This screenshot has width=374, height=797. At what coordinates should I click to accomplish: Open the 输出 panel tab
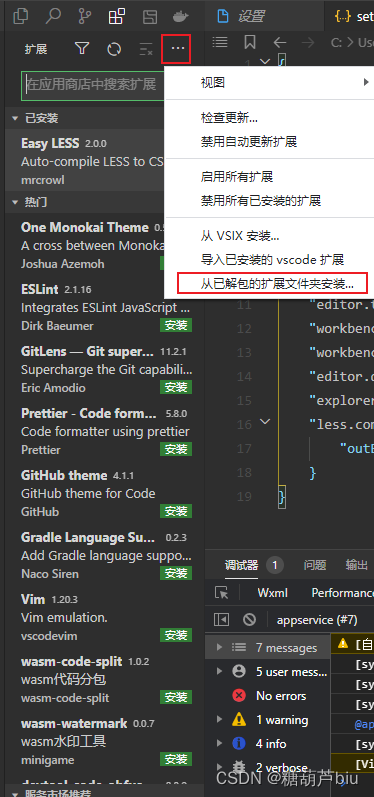pyautogui.click(x=357, y=565)
